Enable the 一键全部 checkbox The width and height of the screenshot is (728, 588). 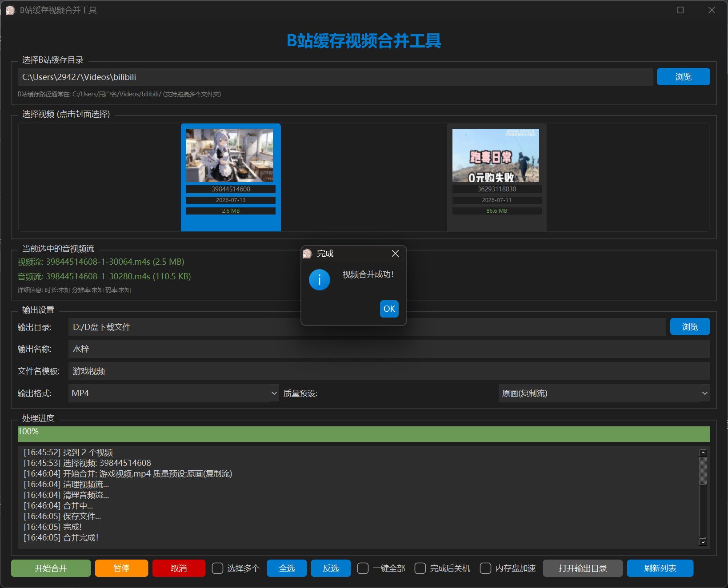pos(363,568)
